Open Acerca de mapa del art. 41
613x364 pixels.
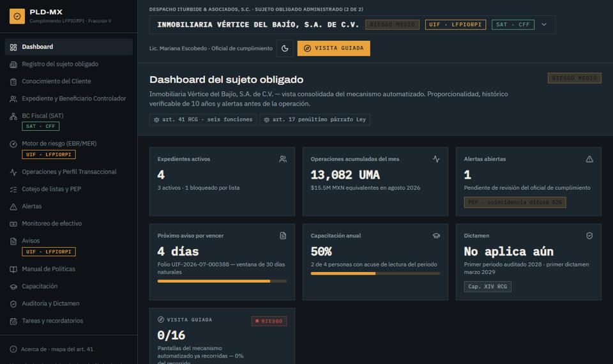click(x=57, y=349)
